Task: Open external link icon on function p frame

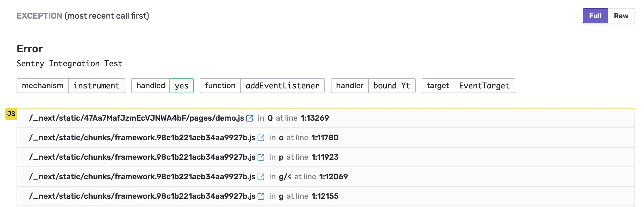Action: [261, 157]
